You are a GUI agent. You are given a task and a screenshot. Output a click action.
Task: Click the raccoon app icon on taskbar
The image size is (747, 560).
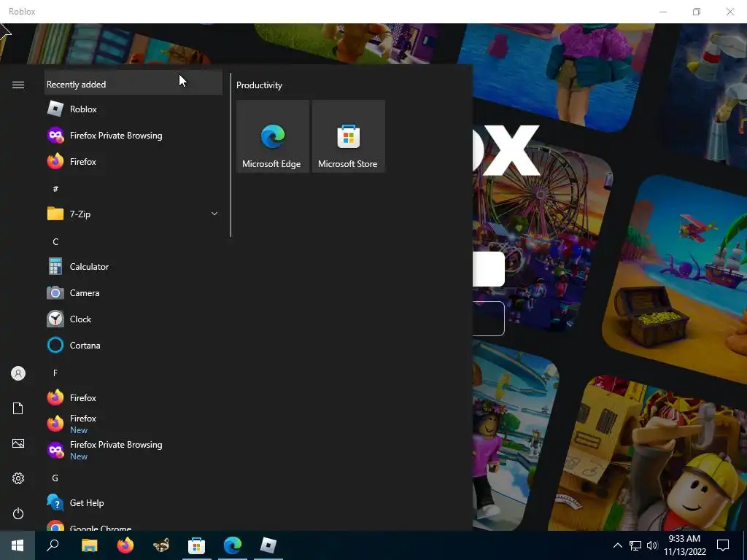pyautogui.click(x=161, y=545)
